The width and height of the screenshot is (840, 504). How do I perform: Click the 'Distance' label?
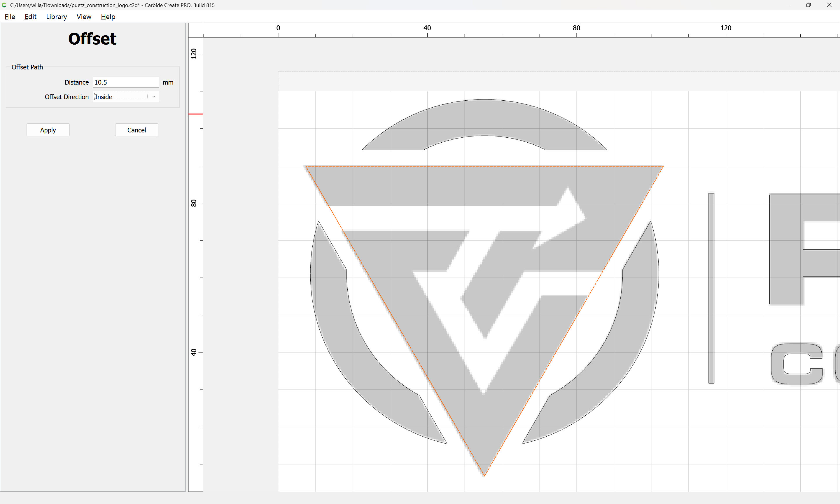point(77,82)
